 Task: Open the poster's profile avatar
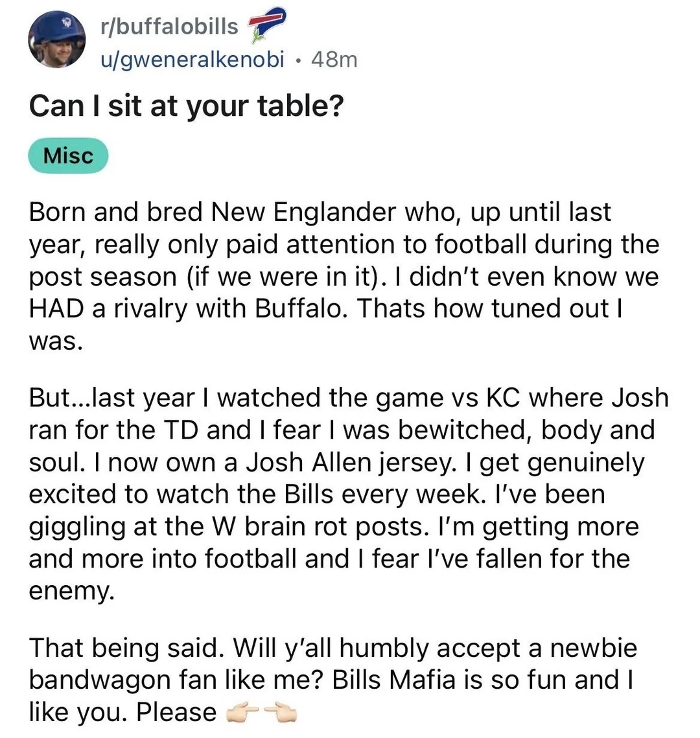pos(56,40)
